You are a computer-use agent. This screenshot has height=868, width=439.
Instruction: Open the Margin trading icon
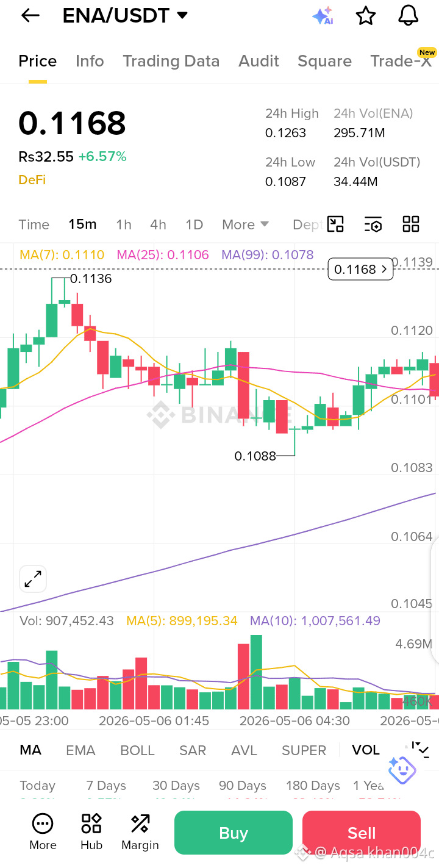(x=140, y=832)
